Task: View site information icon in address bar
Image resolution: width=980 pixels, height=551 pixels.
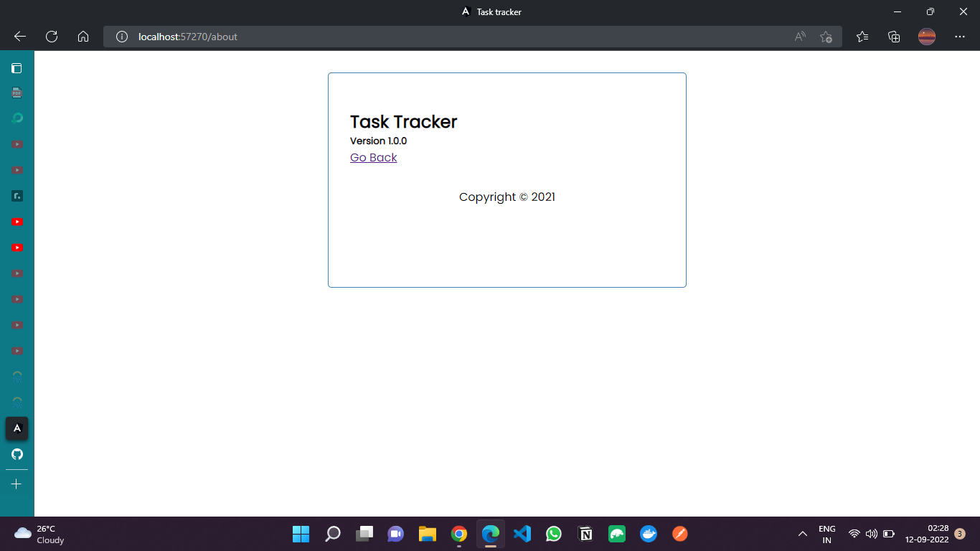Action: click(122, 37)
